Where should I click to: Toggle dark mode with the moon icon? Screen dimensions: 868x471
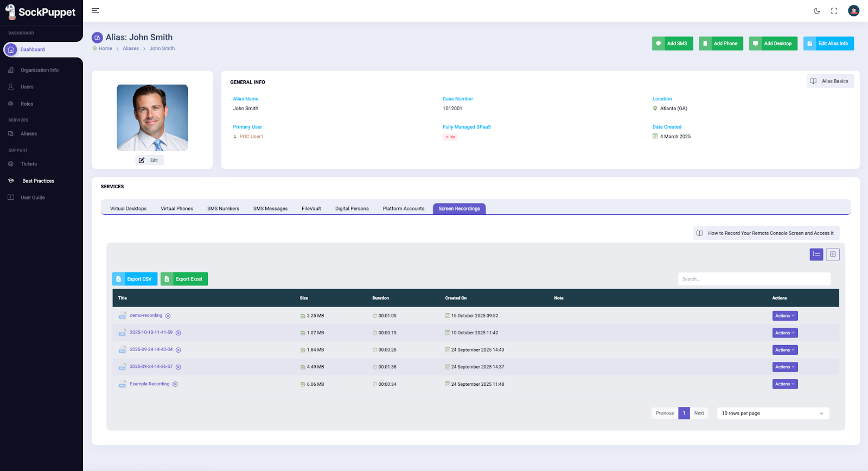(816, 11)
